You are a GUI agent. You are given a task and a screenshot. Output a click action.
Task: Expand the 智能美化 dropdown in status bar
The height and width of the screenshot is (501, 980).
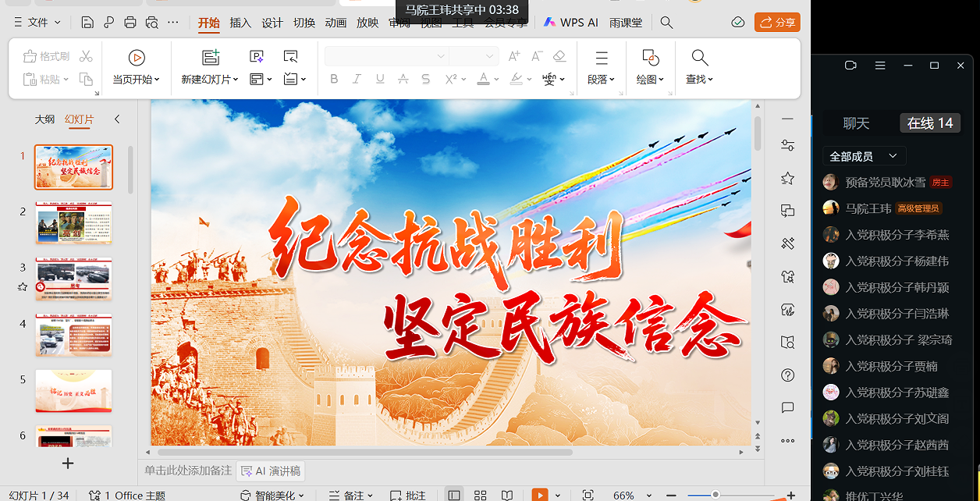tap(274, 495)
